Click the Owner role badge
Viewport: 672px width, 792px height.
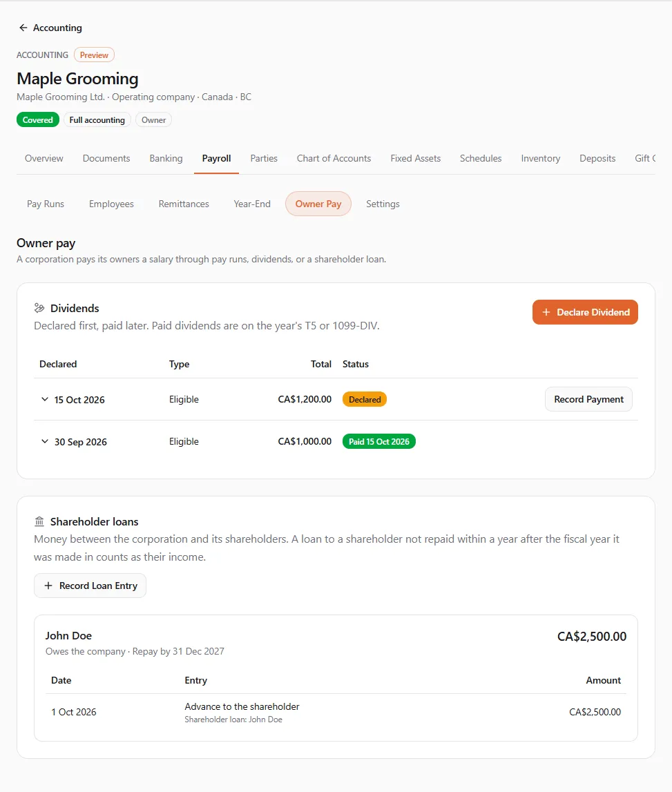153,120
